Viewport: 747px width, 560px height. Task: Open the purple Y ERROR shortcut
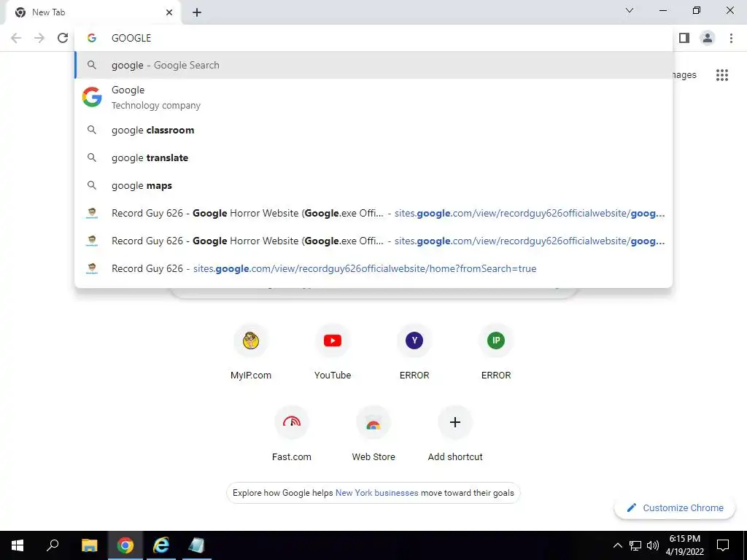414,352
